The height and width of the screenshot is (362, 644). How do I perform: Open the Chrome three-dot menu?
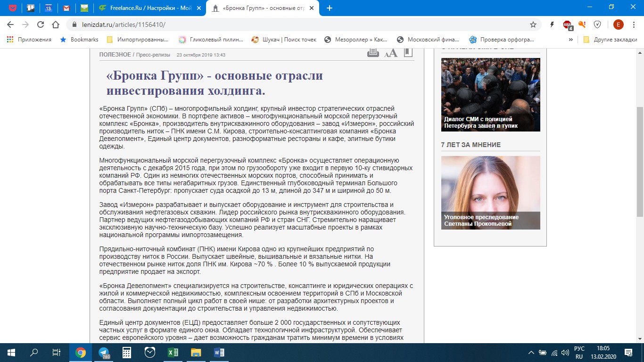[634, 25]
